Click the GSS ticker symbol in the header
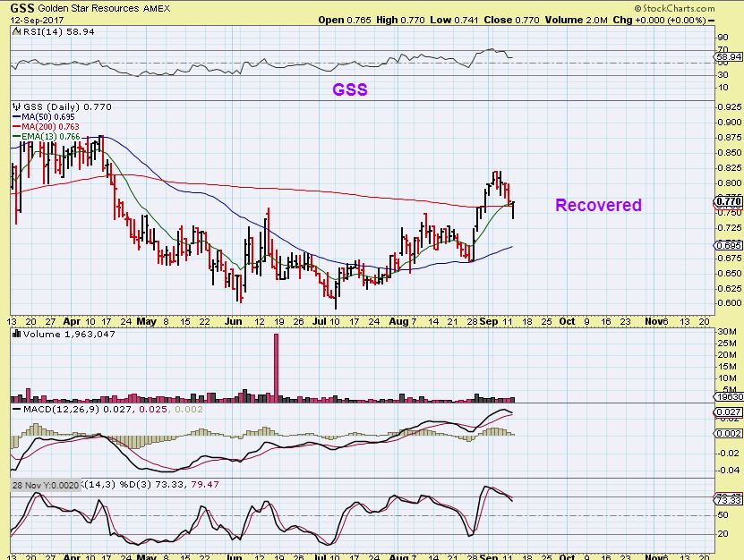 22,8
